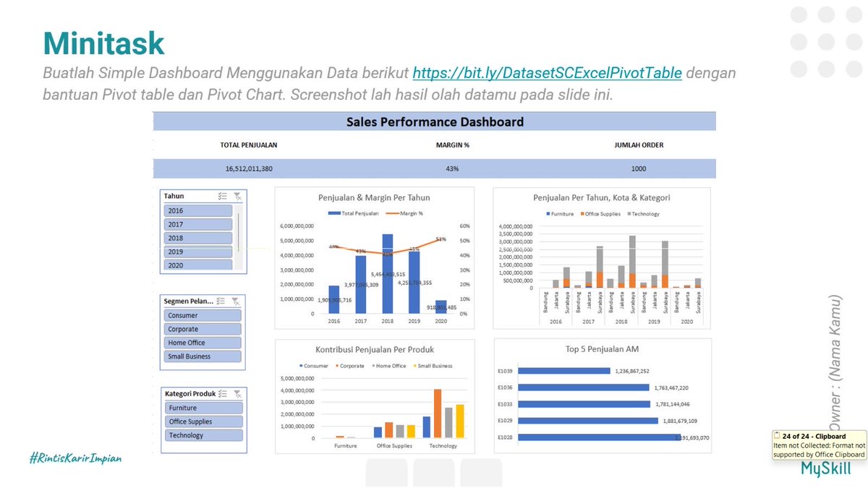Click the TOTAL PENJUALAN header label

pyautogui.click(x=249, y=145)
